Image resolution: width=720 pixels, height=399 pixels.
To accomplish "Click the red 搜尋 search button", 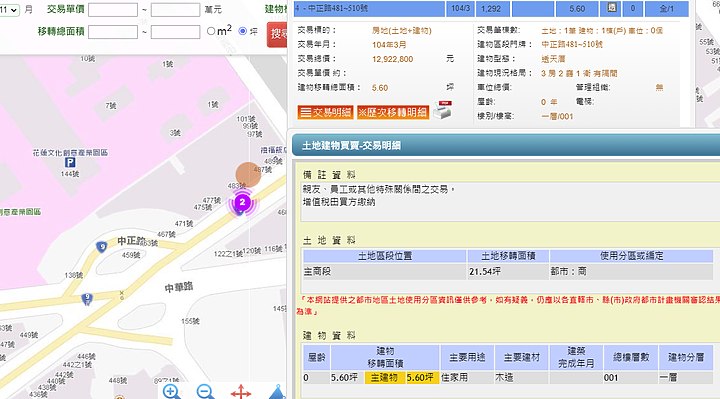I will 277,34.
